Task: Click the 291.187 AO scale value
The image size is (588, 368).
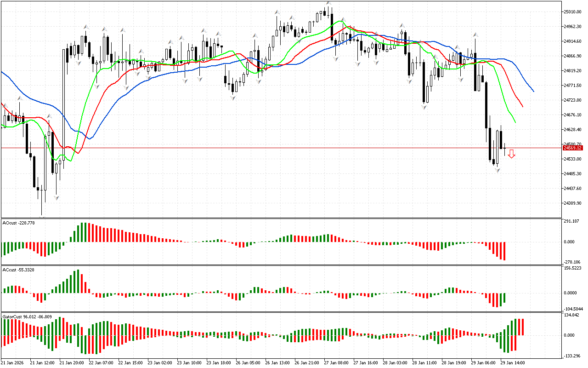Action: click(x=571, y=221)
